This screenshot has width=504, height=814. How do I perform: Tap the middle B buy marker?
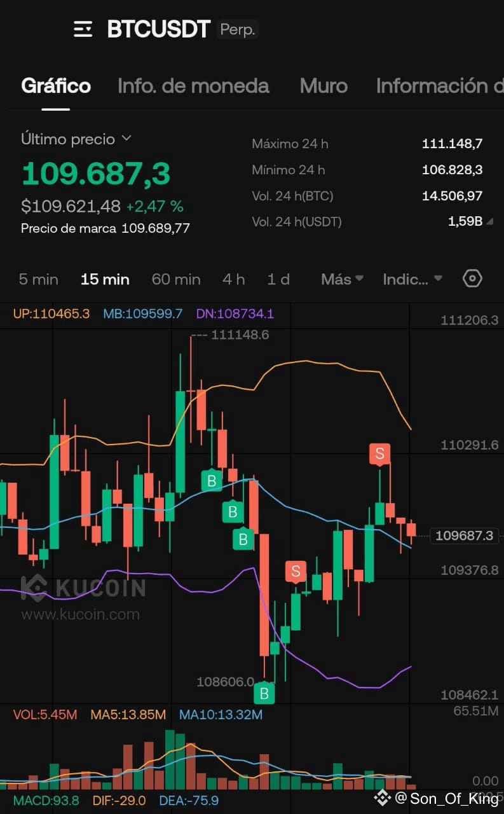pyautogui.click(x=233, y=511)
